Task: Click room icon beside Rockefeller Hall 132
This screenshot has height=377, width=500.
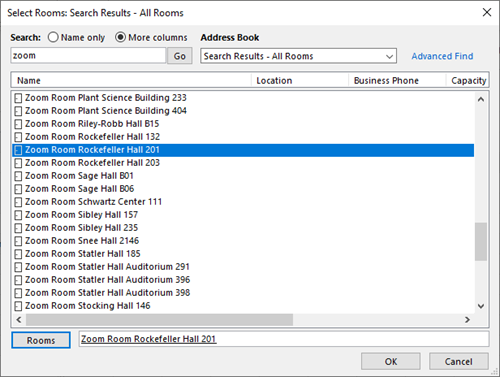Action: [x=18, y=137]
